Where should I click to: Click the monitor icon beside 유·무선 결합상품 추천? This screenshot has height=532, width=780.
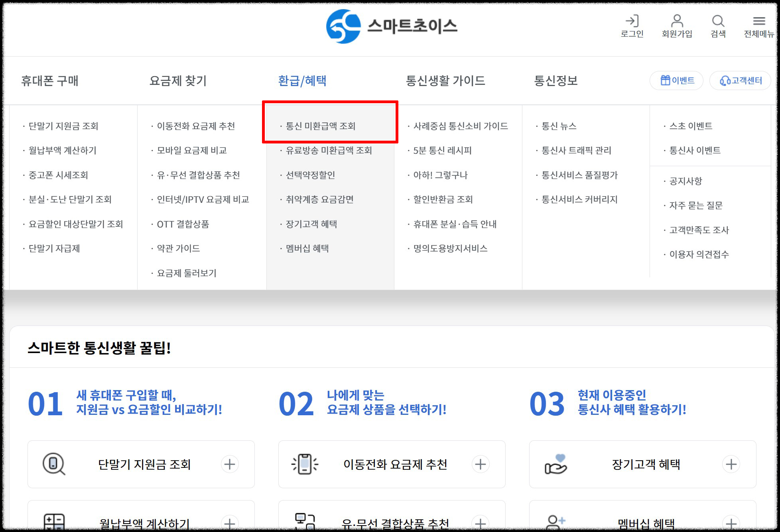point(305,520)
